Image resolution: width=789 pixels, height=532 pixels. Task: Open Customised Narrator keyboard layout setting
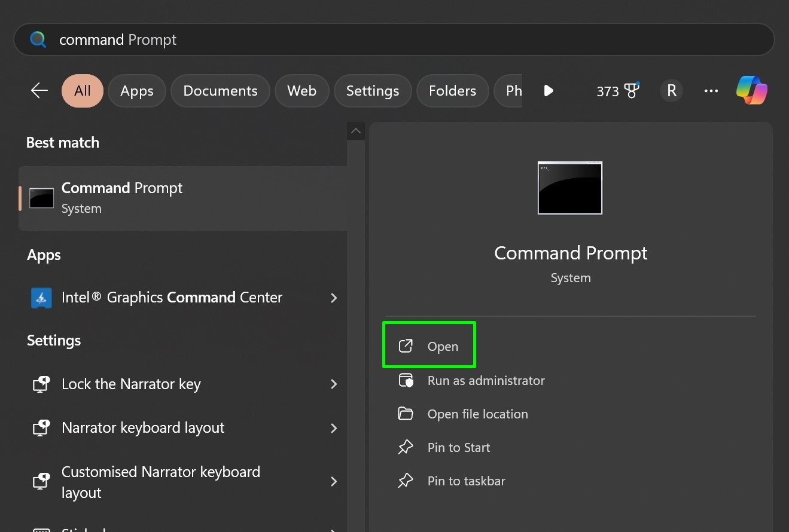point(183,482)
